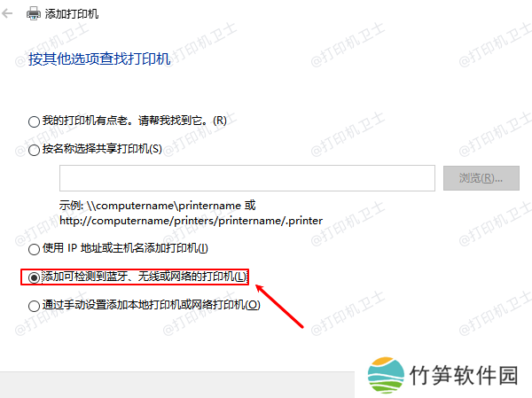Click the 竹笋软件园 watermark text
The height and width of the screenshot is (398, 532).
464,375
